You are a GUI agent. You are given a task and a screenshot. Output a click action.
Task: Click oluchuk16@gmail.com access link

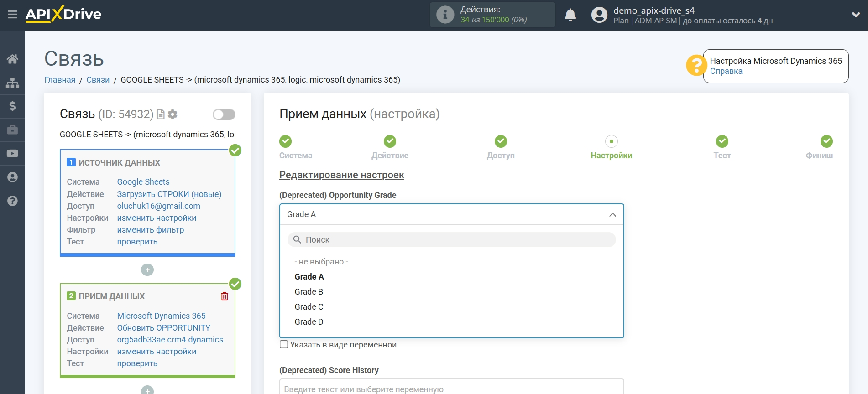click(x=159, y=206)
